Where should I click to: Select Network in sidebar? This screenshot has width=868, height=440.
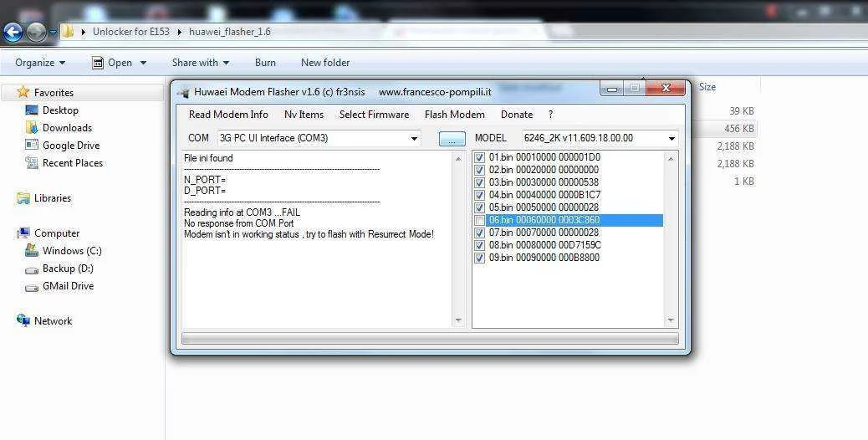click(x=53, y=321)
